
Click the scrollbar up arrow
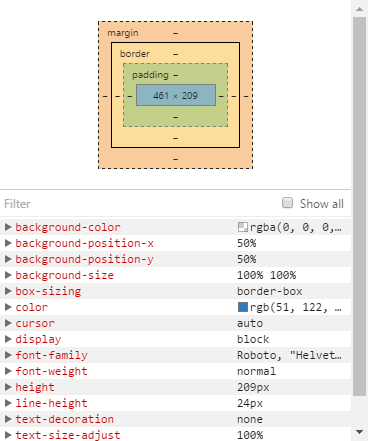pyautogui.click(x=359, y=9)
